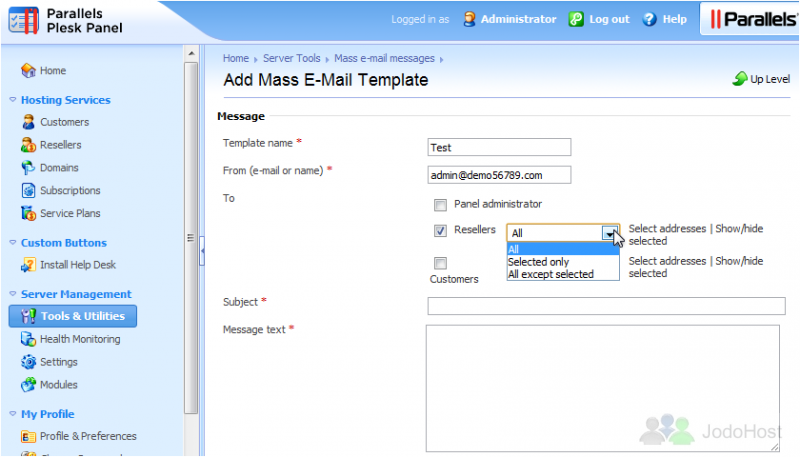The image size is (800, 457).
Task: Open Profile & Preferences in sidebar
Action: point(88,437)
